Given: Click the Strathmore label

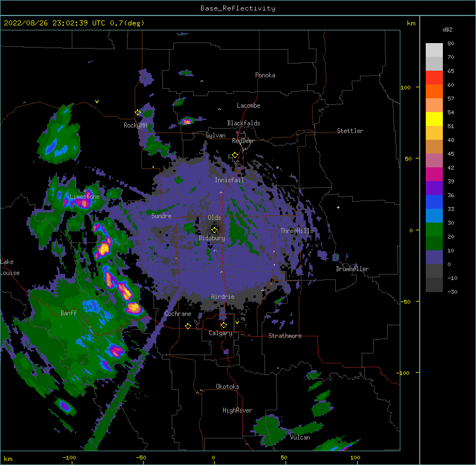Looking at the screenshot, I should [285, 336].
